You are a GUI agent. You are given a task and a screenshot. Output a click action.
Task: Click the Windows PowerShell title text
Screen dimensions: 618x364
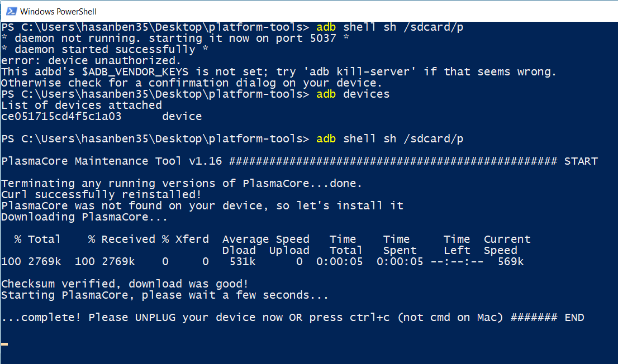pos(58,12)
